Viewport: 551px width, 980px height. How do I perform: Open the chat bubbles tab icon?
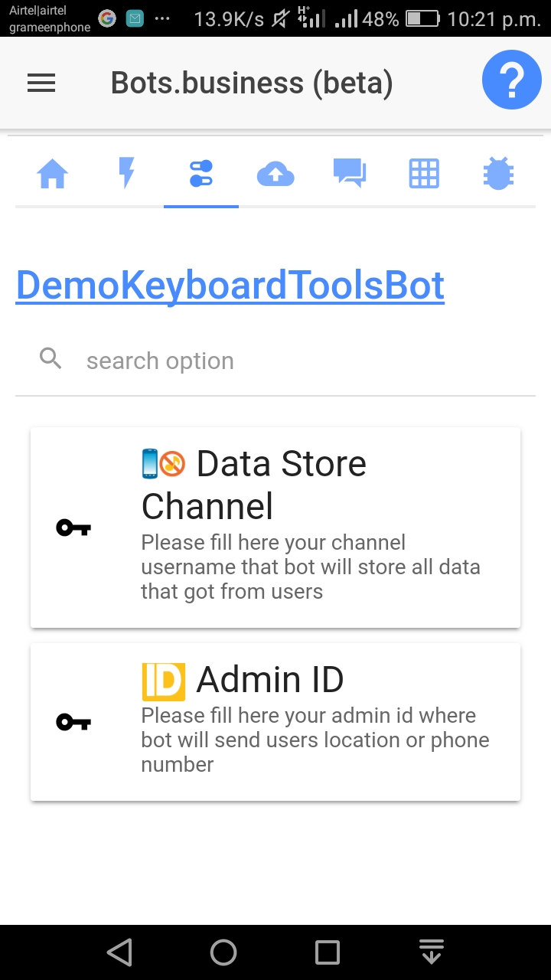click(350, 173)
